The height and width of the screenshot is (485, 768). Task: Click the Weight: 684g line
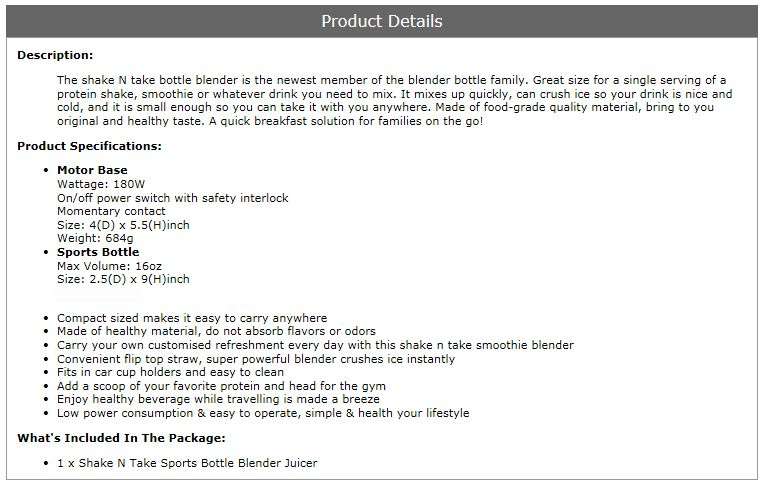95,239
